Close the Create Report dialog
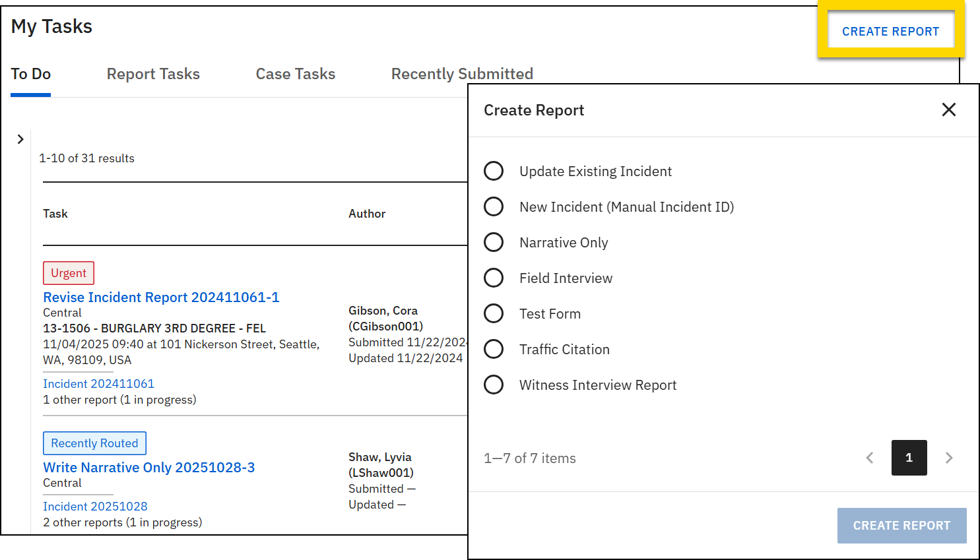Image resolution: width=980 pixels, height=560 pixels. pos(949,109)
